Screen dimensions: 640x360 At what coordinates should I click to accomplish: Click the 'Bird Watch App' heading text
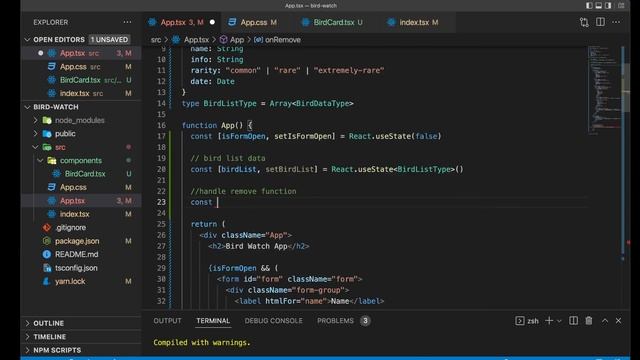coord(256,247)
